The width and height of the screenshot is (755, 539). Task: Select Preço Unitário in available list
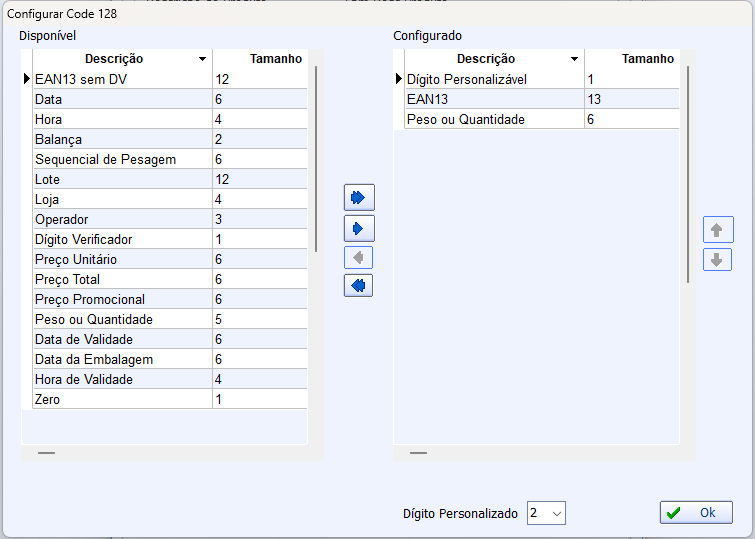(120, 259)
